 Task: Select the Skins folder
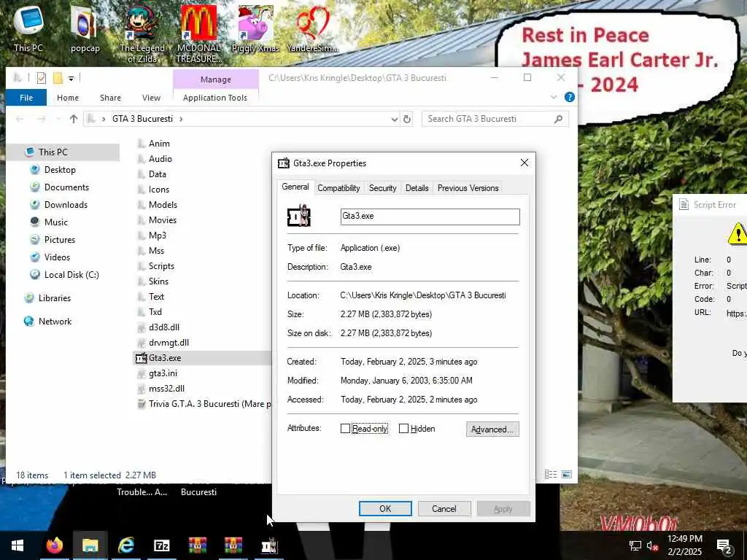(158, 281)
